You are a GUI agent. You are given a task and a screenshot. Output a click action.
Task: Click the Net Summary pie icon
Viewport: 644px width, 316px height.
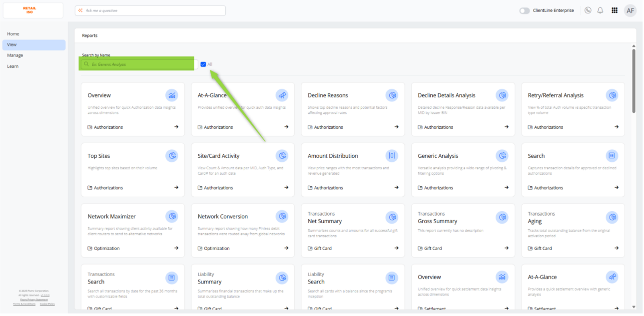[x=392, y=217]
